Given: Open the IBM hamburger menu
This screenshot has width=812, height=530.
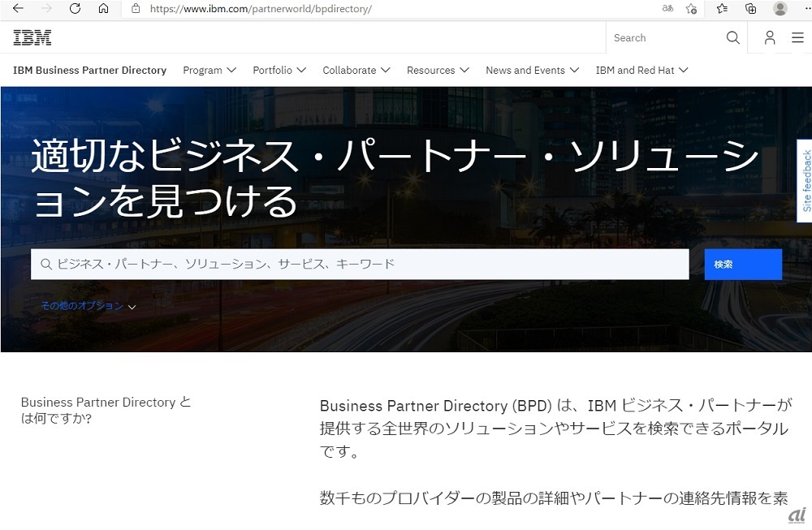Looking at the screenshot, I should pos(797,38).
